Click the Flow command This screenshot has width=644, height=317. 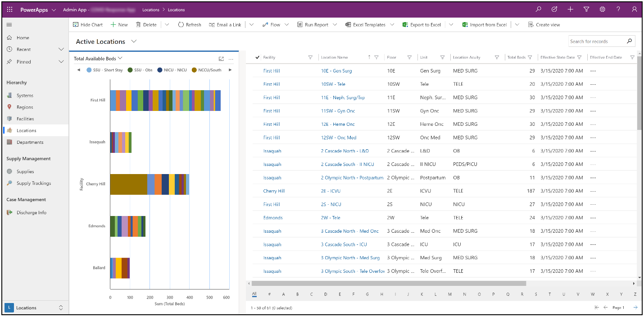tap(271, 25)
